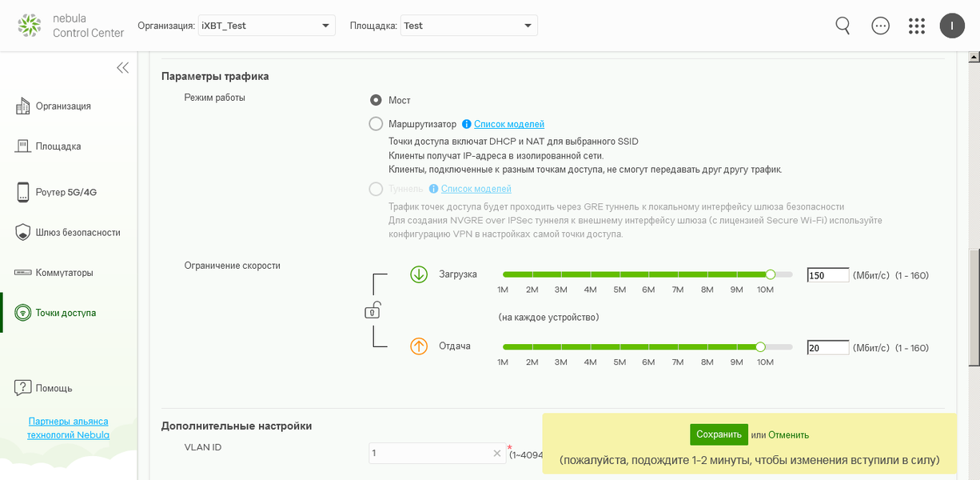Click the Отменить link
This screenshot has width=980, height=480.
(789, 435)
